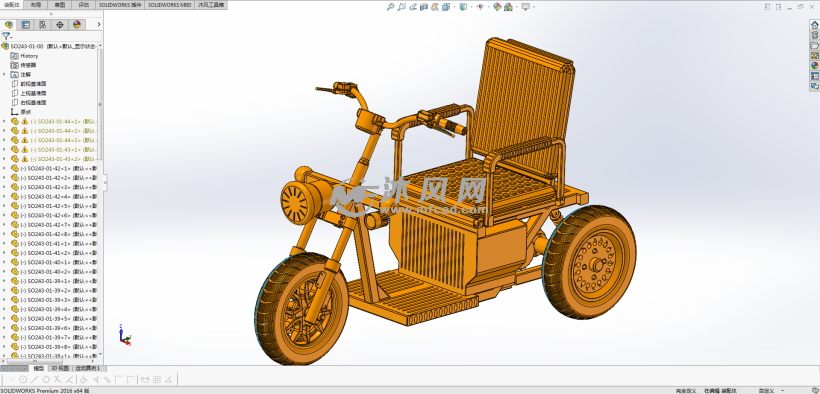The image size is (820, 394).
Task: Collapse the left panel via side handle
Action: tap(105, 183)
